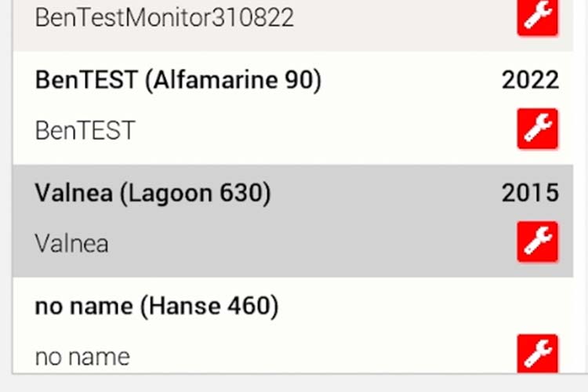
Task: Open the Valnea (Lagoon 630) title
Action: pos(153,194)
